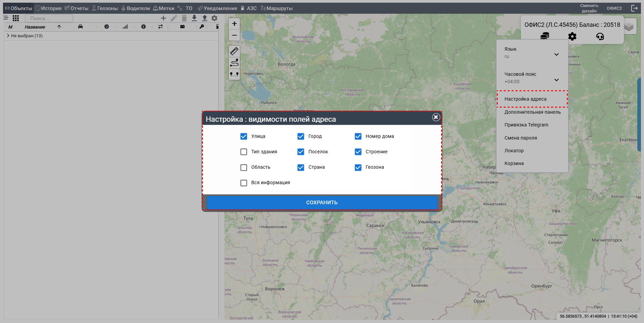Viewport: 644px width, 323px height.
Task: Click the plus icon to add object
Action: click(163, 18)
